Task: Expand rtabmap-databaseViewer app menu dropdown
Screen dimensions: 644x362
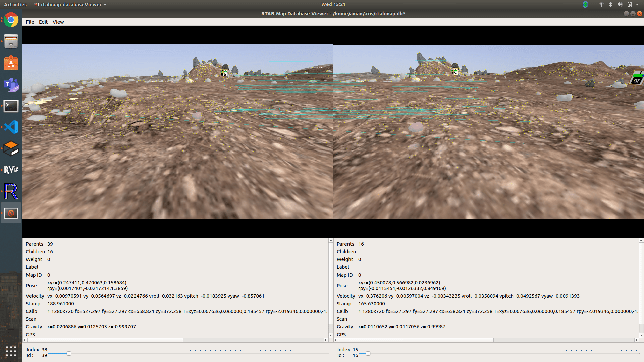Action: 105,5
